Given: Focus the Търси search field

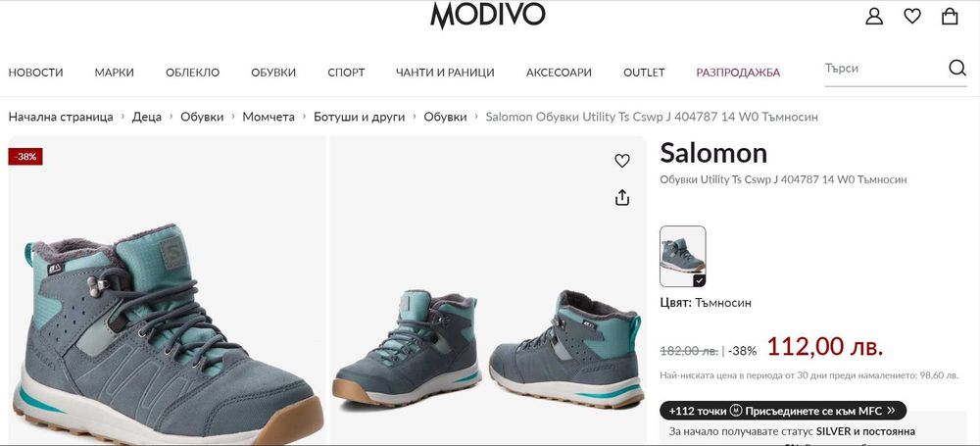Looking at the screenshot, I should (884, 69).
